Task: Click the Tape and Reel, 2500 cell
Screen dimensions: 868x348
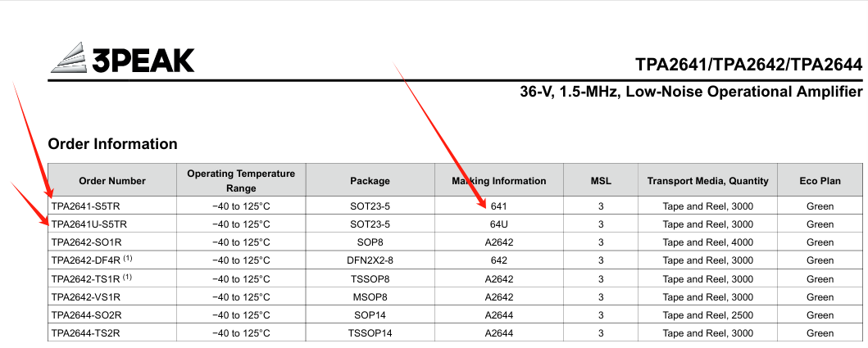Action: click(707, 314)
